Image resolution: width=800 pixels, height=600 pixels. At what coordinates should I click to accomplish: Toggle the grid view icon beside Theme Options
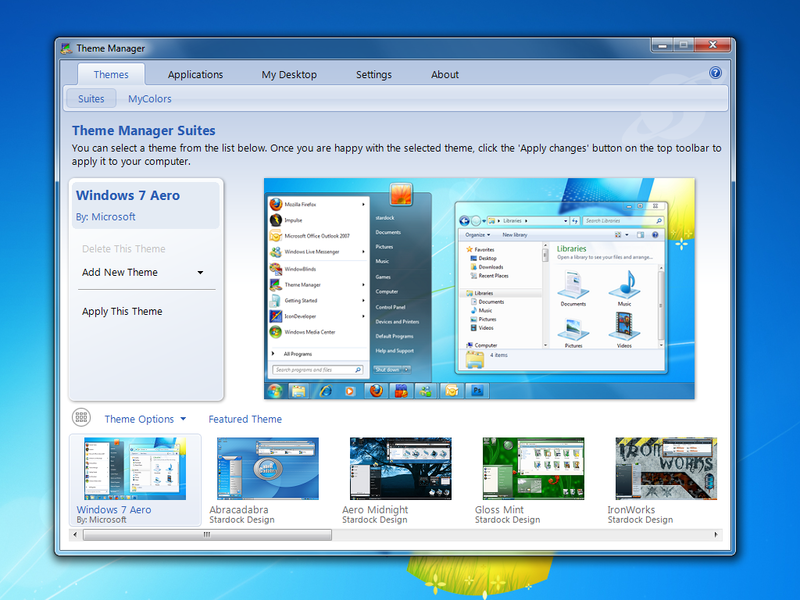pos(81,417)
